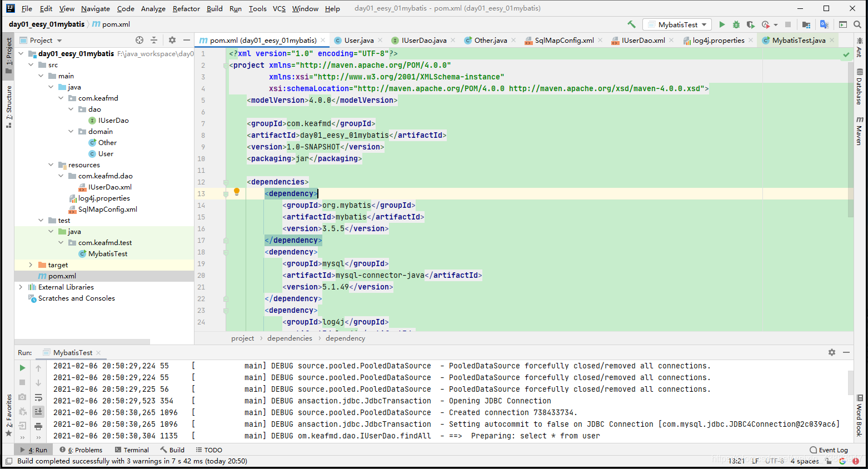868x469 pixels.
Task: Rerun MybatisTest in Run panel
Action: click(x=22, y=368)
